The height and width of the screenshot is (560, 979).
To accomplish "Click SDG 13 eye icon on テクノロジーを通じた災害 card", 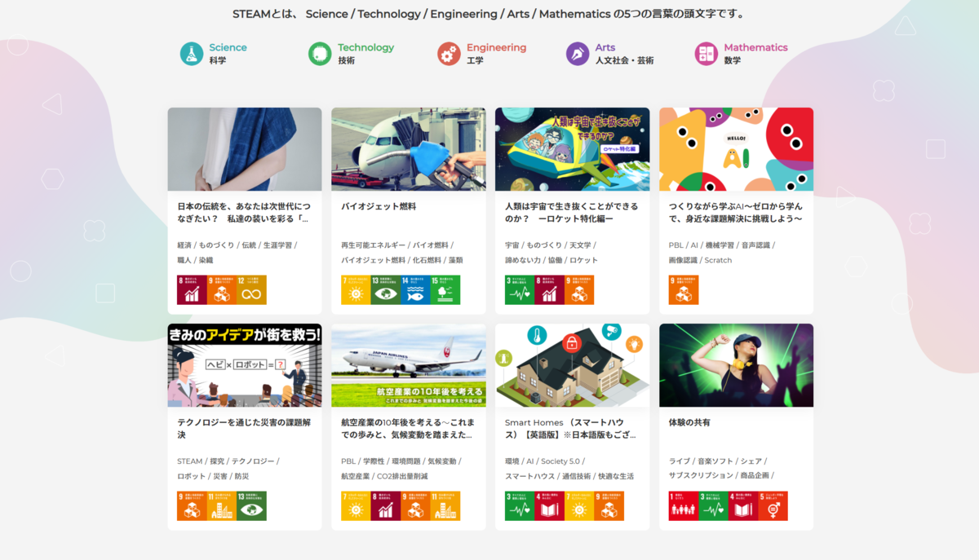I will [252, 505].
